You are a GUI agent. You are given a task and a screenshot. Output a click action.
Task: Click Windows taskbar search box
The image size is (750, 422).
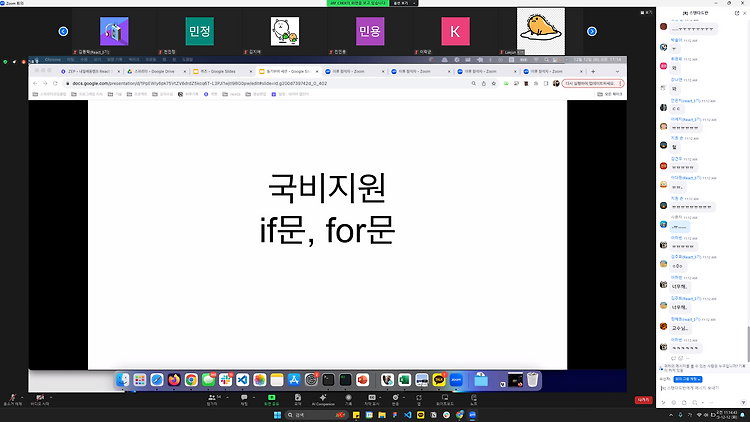(316, 415)
